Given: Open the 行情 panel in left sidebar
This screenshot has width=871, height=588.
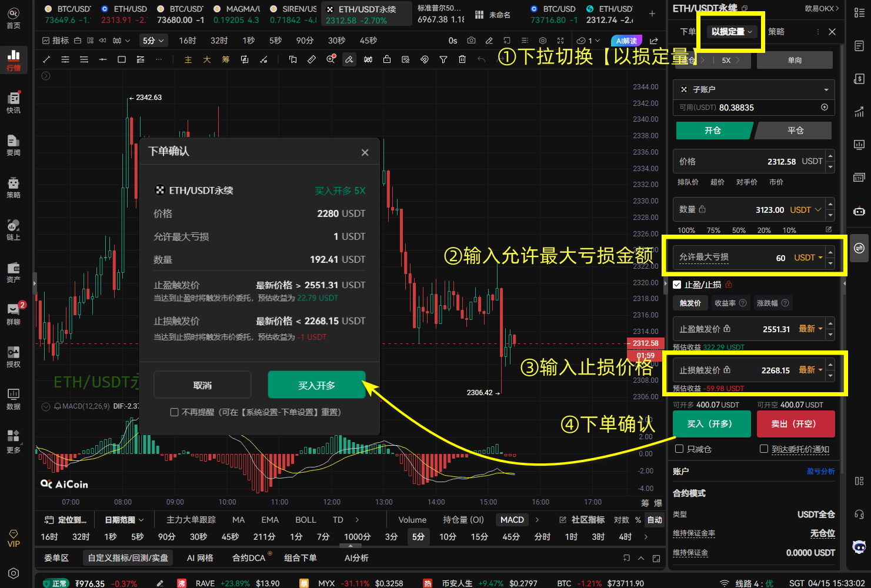Looking at the screenshot, I should (x=13, y=59).
